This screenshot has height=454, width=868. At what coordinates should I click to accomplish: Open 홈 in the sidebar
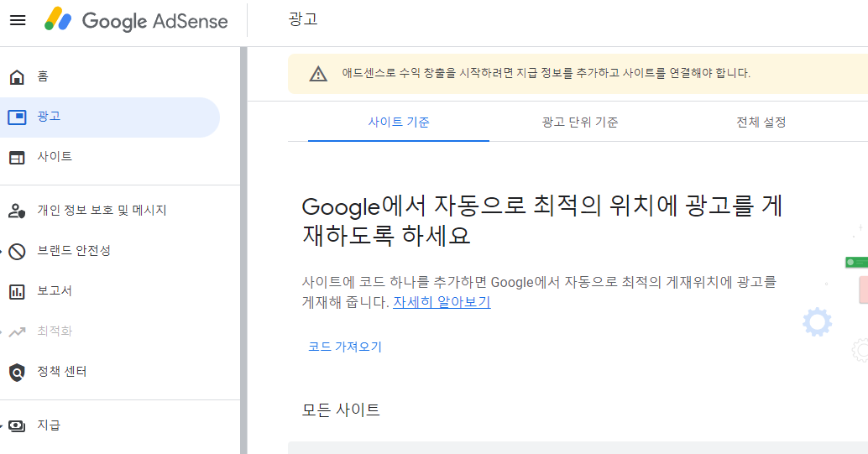(x=110, y=77)
